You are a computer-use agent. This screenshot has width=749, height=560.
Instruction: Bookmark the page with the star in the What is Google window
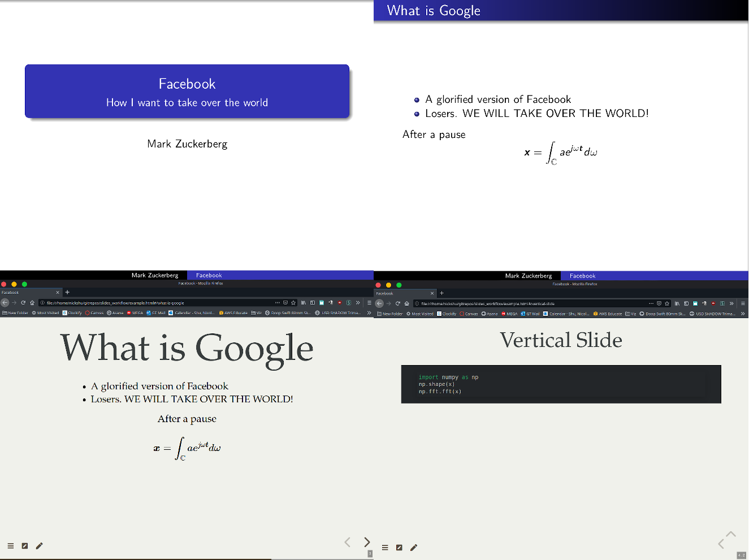point(293,302)
